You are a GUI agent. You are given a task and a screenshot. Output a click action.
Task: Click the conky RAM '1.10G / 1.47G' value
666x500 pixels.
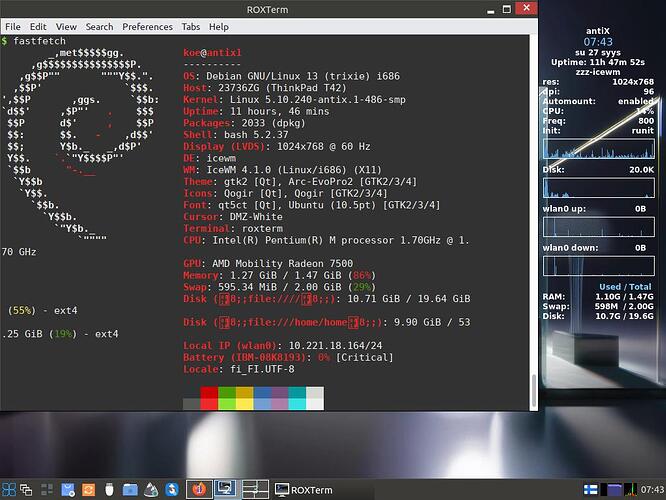pyautogui.click(x=624, y=297)
